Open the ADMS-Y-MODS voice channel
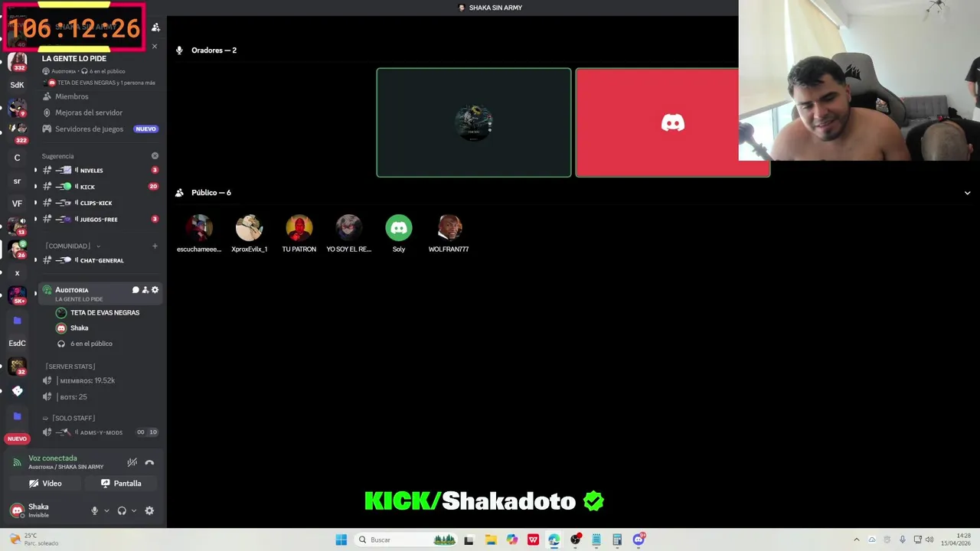980x551 pixels. click(99, 432)
